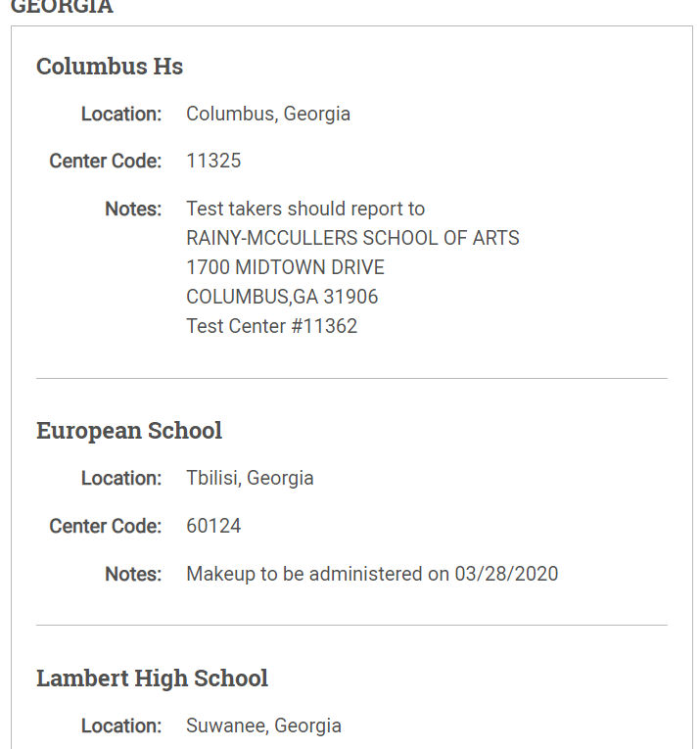Click Notes label under Columbus Hs

point(133,210)
